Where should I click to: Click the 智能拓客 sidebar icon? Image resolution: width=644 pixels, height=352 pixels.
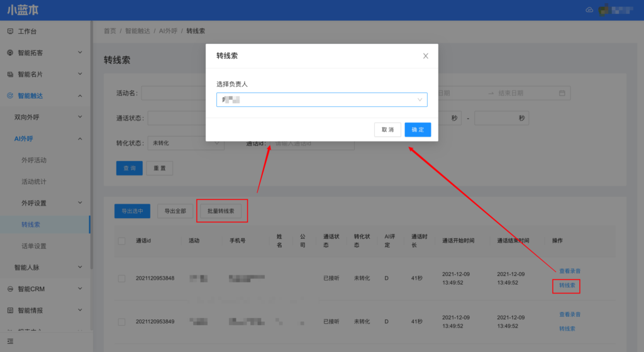click(10, 53)
